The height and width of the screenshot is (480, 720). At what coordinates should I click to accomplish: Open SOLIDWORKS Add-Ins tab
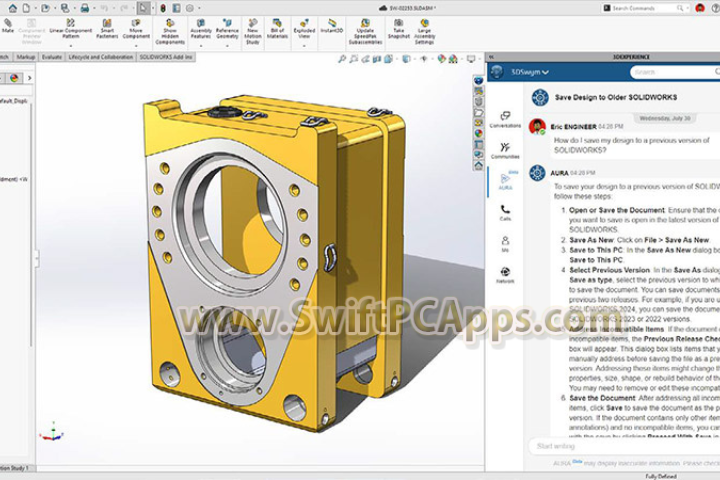[x=166, y=57]
